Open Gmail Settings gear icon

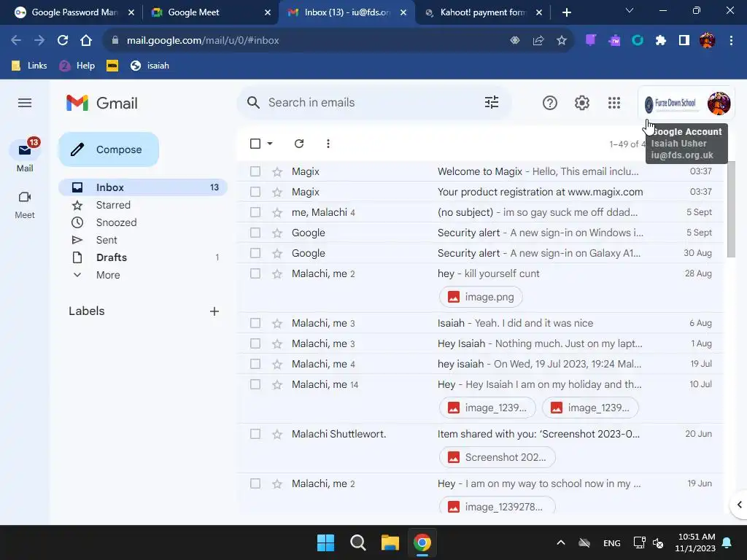[x=581, y=103]
